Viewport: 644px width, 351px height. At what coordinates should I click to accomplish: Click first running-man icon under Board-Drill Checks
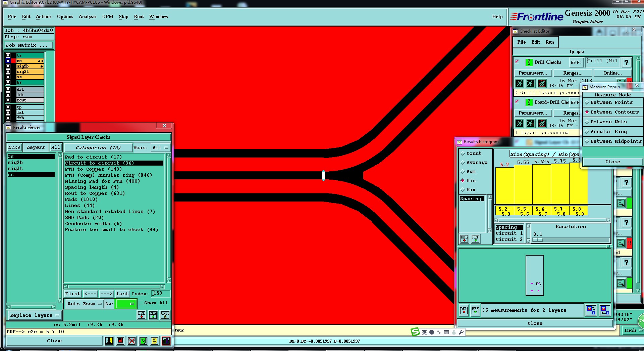519,123
